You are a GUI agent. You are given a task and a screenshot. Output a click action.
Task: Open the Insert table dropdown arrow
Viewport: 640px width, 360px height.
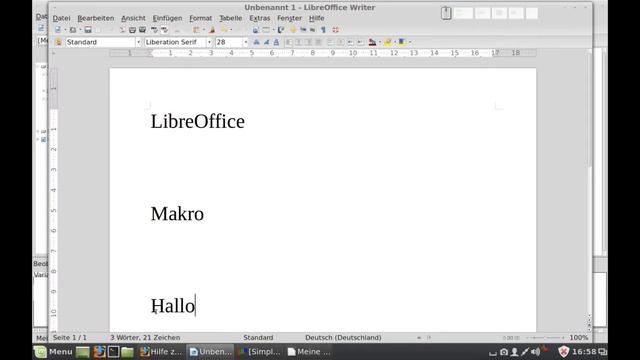coord(273,30)
